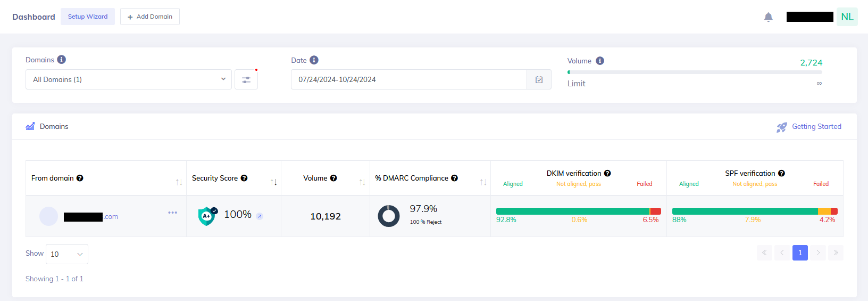This screenshot has height=301, width=868.
Task: Click the Add Domain button
Action: tap(149, 17)
